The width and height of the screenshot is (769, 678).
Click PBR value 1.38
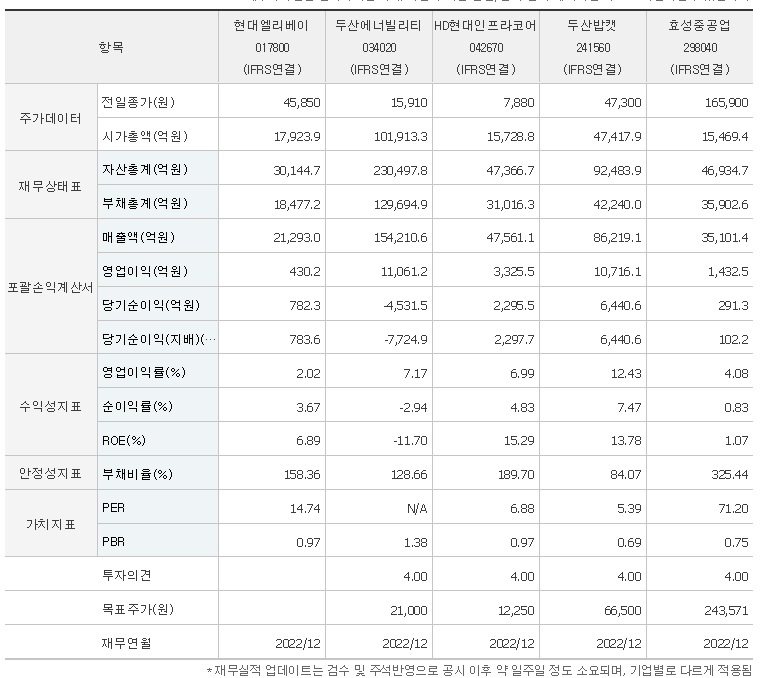pos(415,543)
